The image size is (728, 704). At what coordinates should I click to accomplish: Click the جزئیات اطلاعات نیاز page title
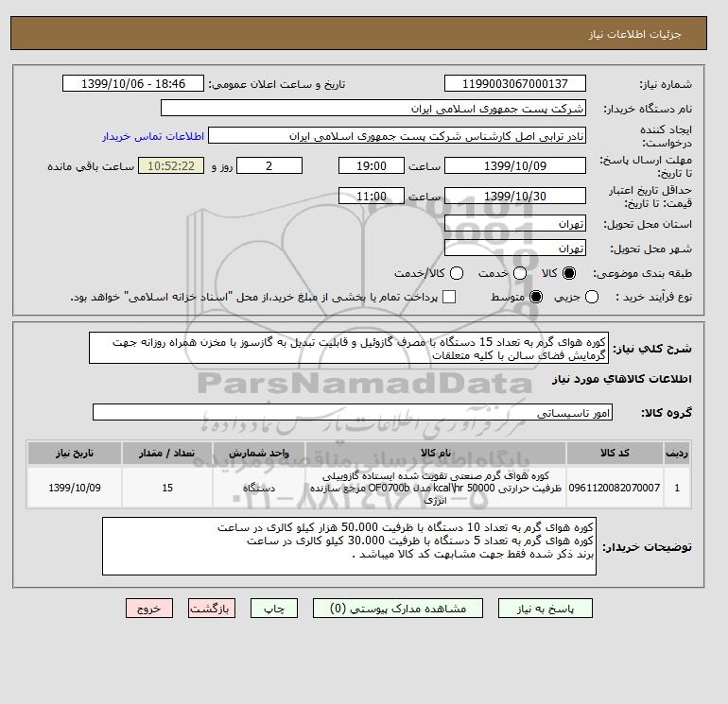click(634, 34)
